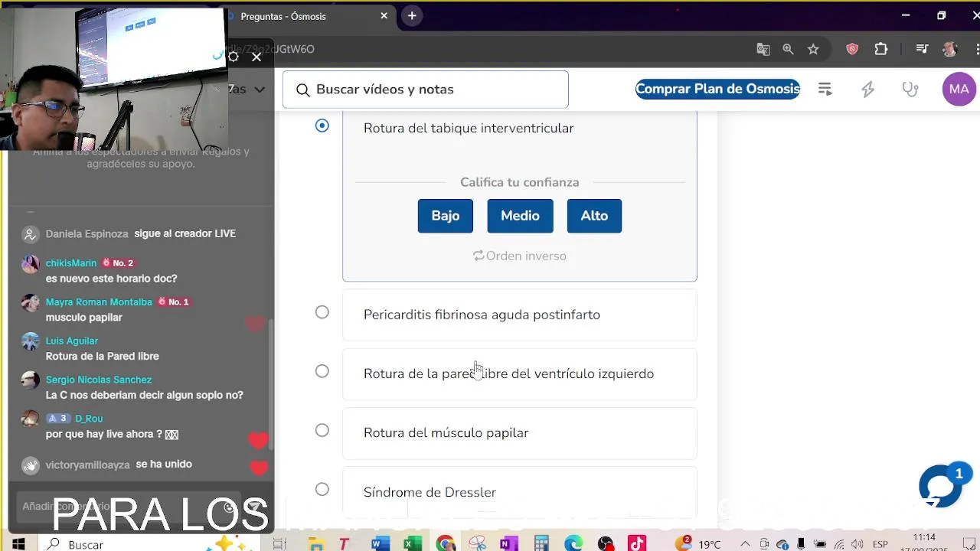Open Sergio Nicolas Sanchez's username in chat
The height and width of the screenshot is (551, 980).
click(x=99, y=380)
